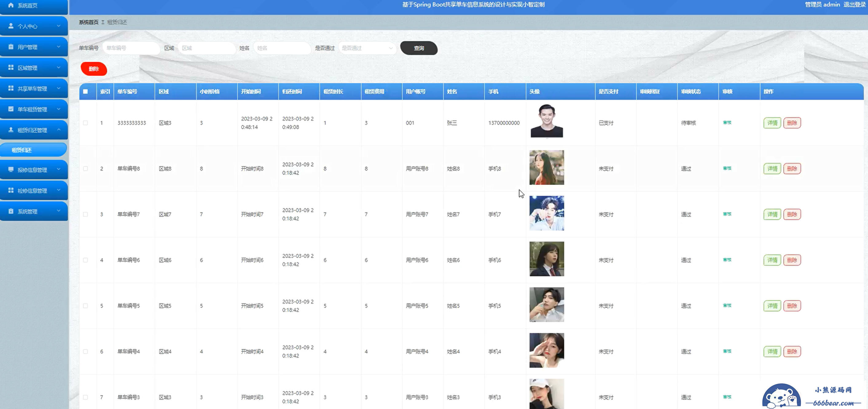The image size is (868, 409).
Task: Click the 姓名 search input
Action: pos(282,48)
